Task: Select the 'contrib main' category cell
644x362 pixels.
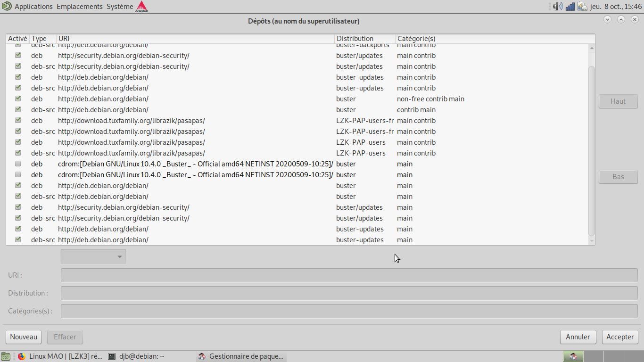Action: (416, 110)
